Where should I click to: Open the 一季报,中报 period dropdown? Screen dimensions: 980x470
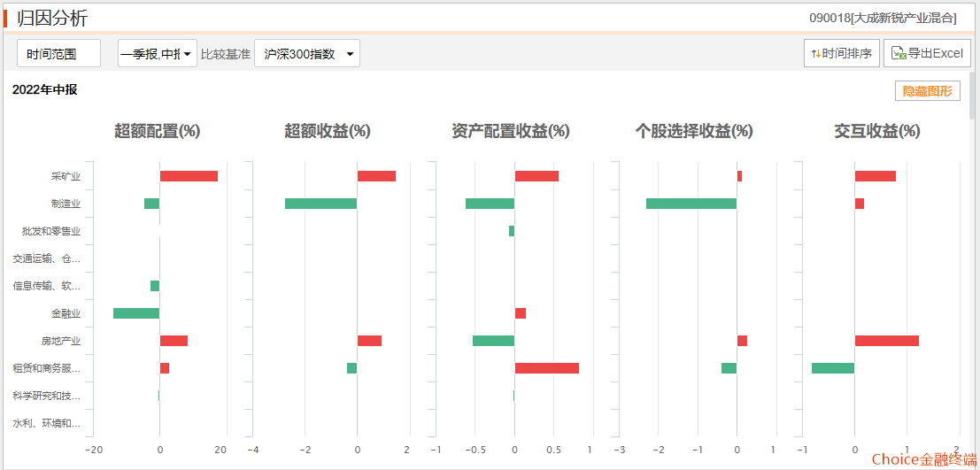coord(158,54)
